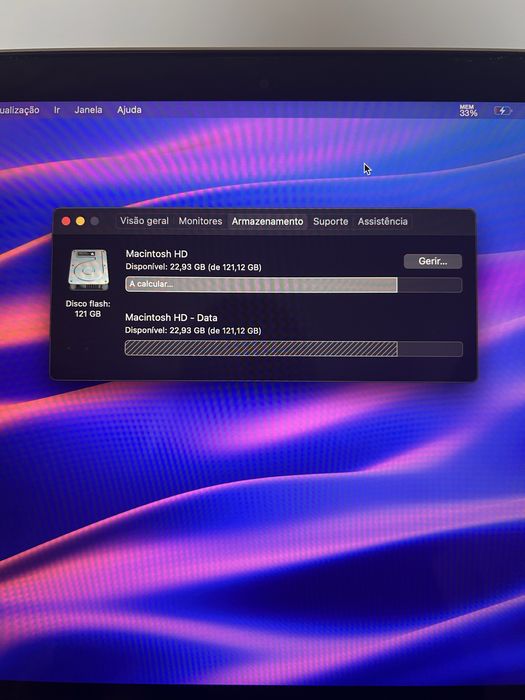The image size is (525, 700).
Task: Click the Macintosh HD - Data storage bar
Action: point(294,349)
